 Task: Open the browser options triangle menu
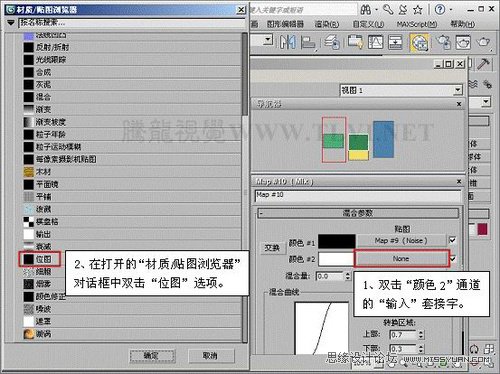click(x=11, y=23)
